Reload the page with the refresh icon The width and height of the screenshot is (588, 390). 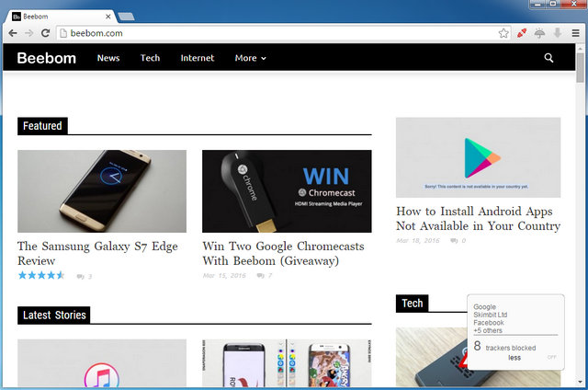tap(45, 33)
